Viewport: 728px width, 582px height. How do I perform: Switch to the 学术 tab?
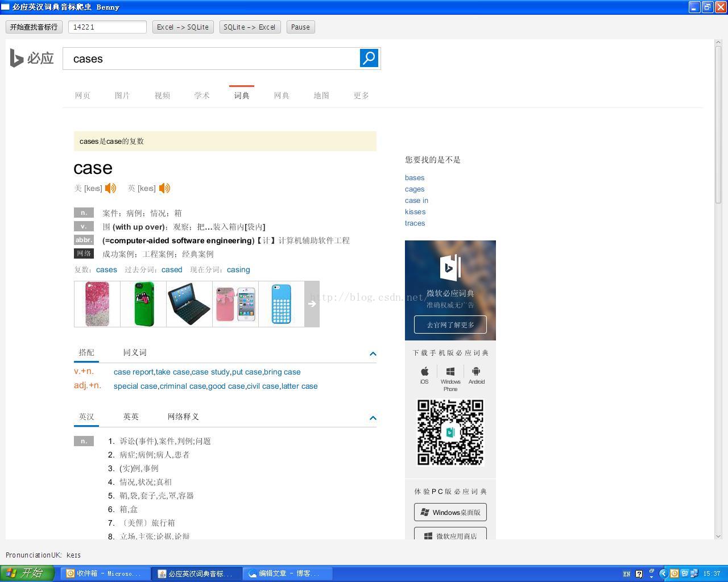tap(202, 95)
